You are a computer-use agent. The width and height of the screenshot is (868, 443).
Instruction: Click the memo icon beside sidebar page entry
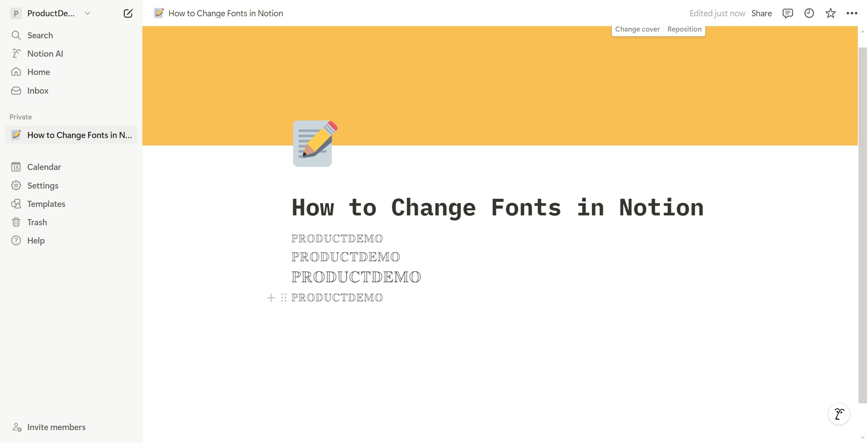click(16, 135)
